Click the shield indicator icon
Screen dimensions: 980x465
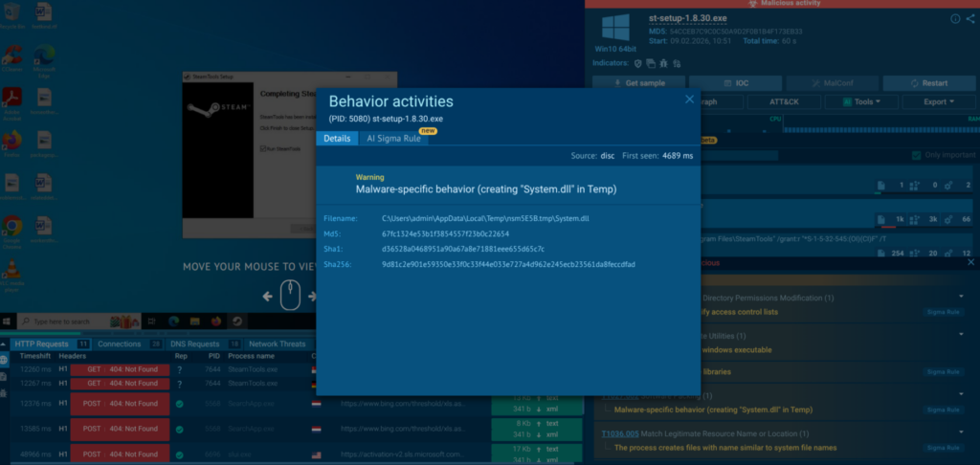click(x=638, y=63)
